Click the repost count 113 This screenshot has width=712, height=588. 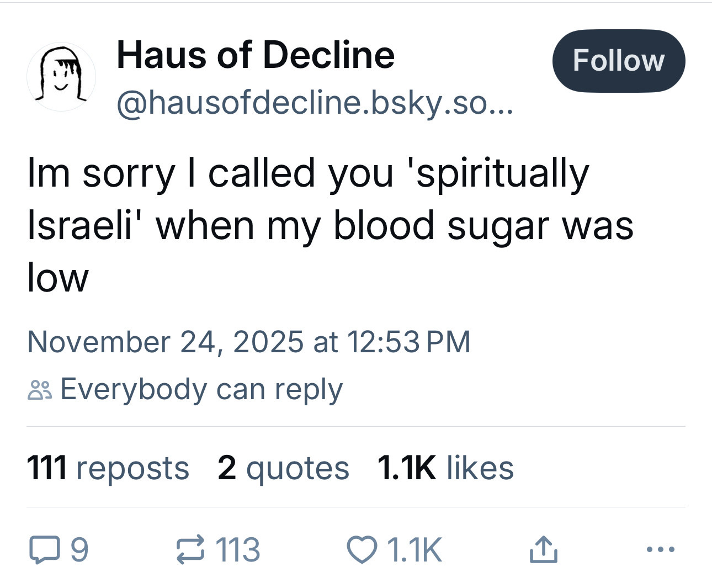pos(238,550)
